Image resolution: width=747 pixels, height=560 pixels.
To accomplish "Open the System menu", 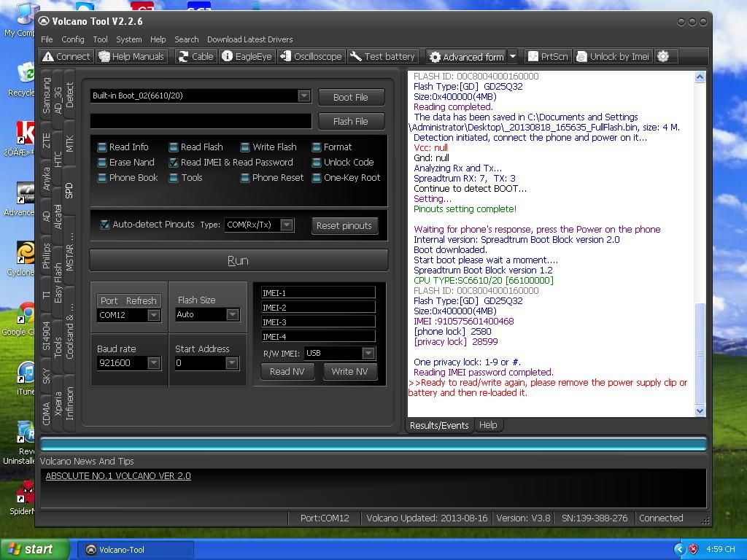I will coord(128,39).
